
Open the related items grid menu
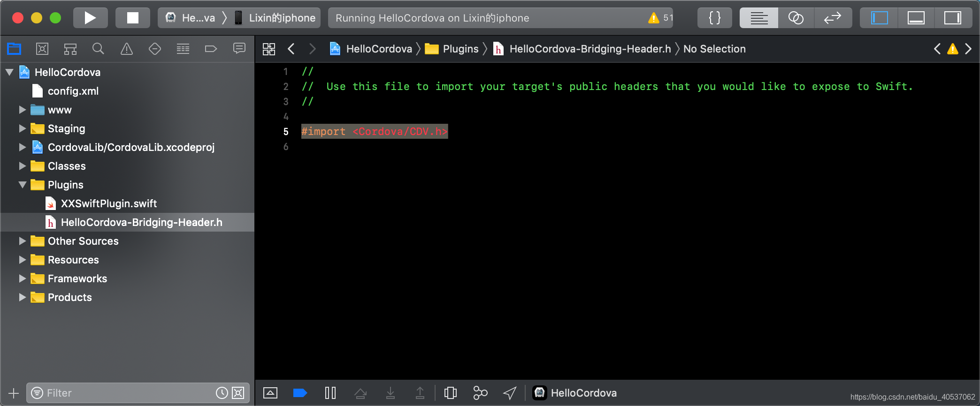point(269,49)
